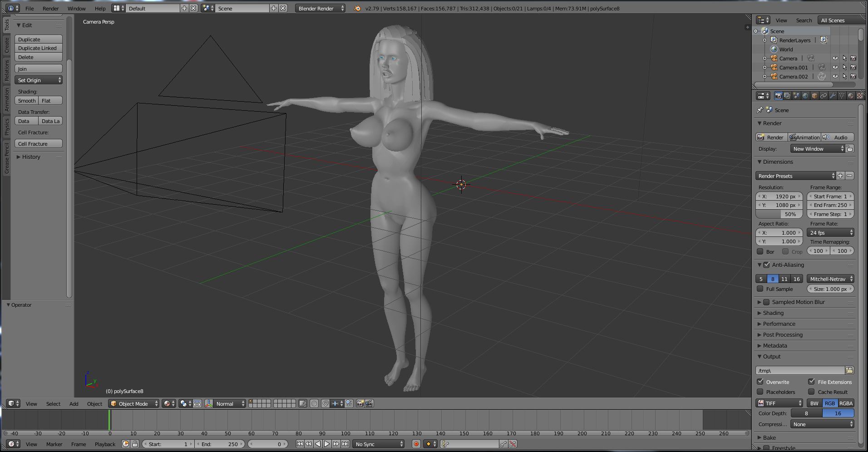The height and width of the screenshot is (452, 868).
Task: Open the Object properties tab (cube icon)
Action: [x=814, y=96]
